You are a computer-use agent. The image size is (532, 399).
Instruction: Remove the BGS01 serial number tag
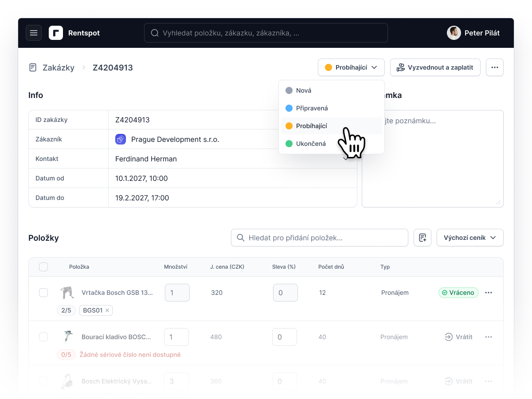click(x=107, y=310)
